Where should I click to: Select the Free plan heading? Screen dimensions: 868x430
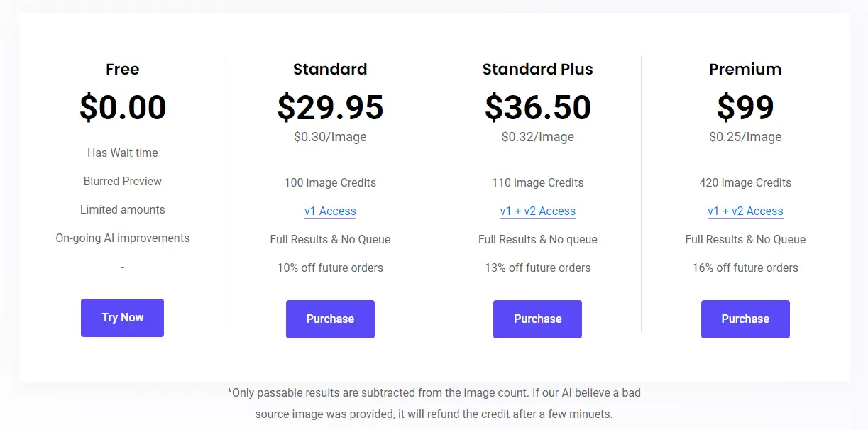click(122, 69)
